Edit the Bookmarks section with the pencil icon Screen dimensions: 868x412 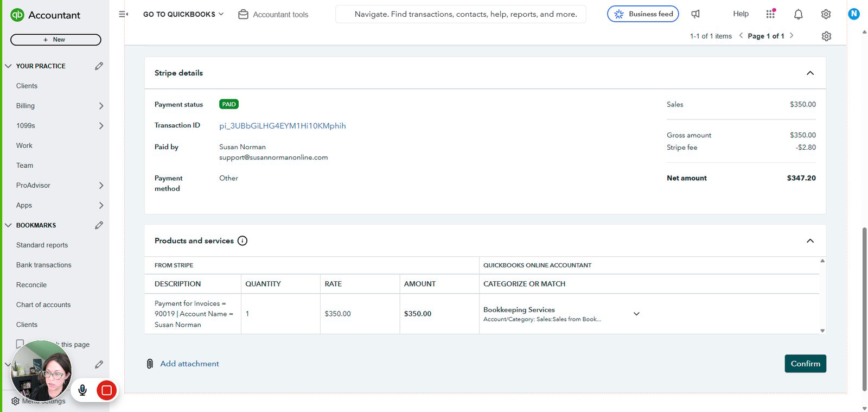coord(99,225)
